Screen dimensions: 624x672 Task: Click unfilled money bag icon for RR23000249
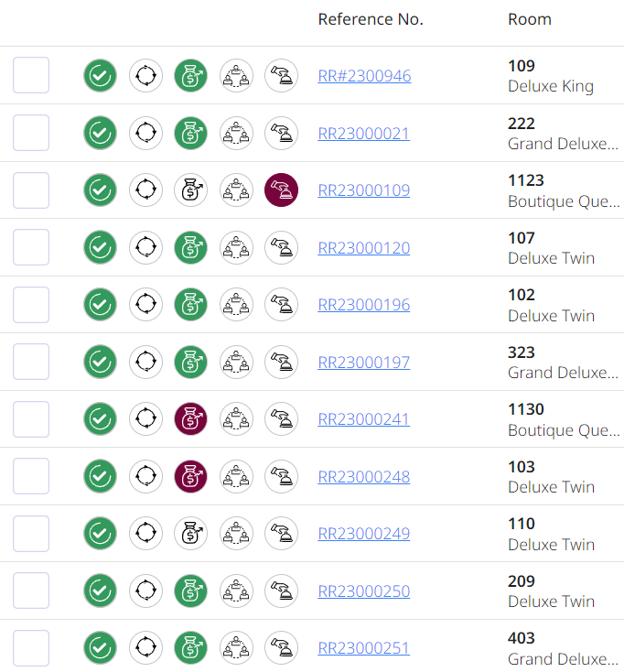click(x=190, y=534)
